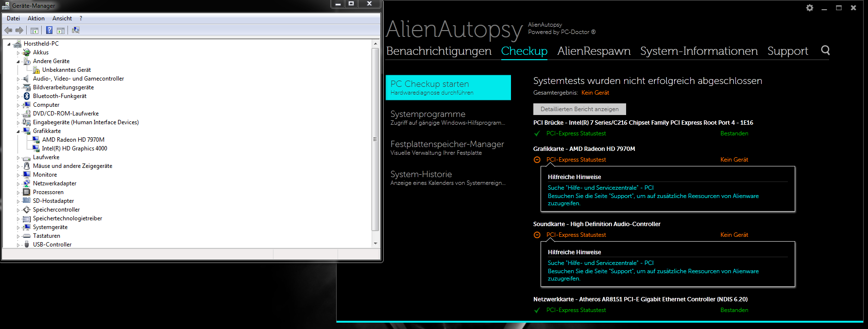Select the Speichertechnologietreiber tree entry
The image size is (868, 329).
point(68,218)
